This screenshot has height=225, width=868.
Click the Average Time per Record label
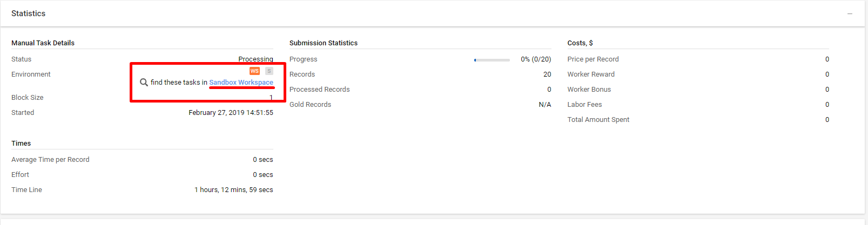coord(50,160)
